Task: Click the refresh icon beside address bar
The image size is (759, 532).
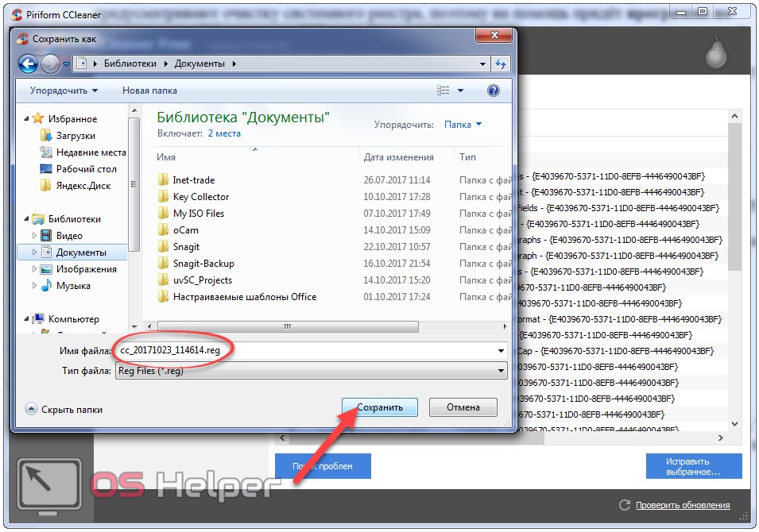Action: pyautogui.click(x=501, y=64)
